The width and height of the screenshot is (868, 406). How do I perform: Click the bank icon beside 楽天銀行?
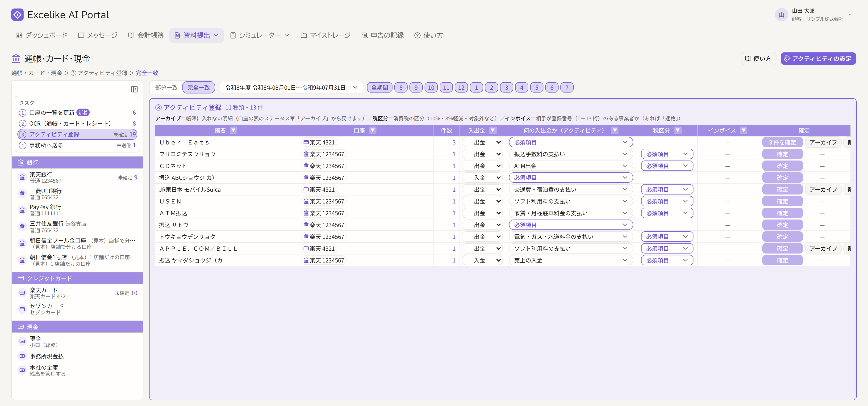22,177
